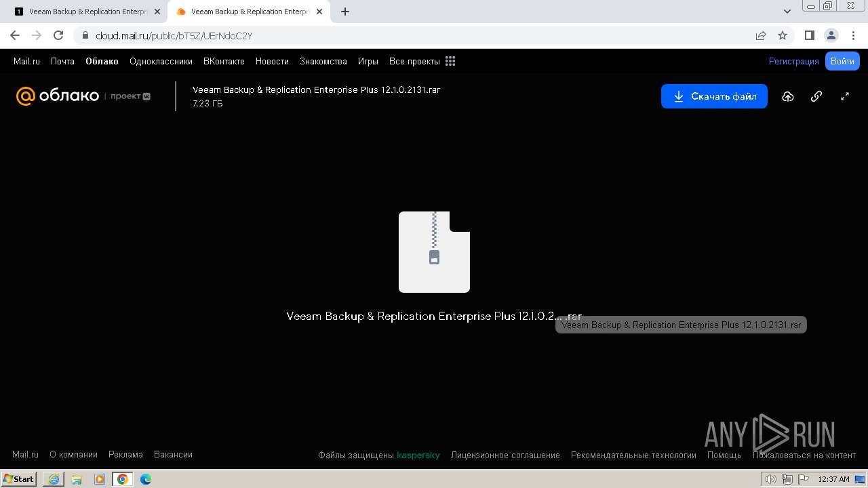Close the active cloud.mail.ru tab

pos(319,12)
